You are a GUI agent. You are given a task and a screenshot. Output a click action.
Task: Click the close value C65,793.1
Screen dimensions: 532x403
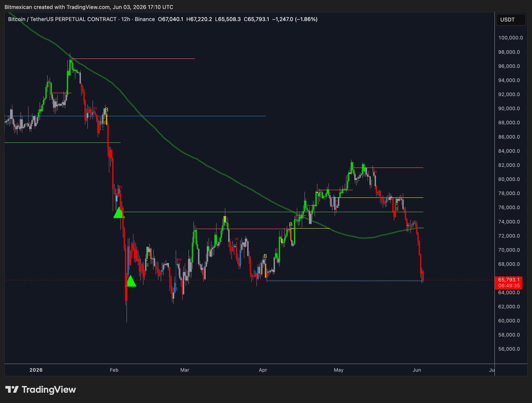coord(256,20)
